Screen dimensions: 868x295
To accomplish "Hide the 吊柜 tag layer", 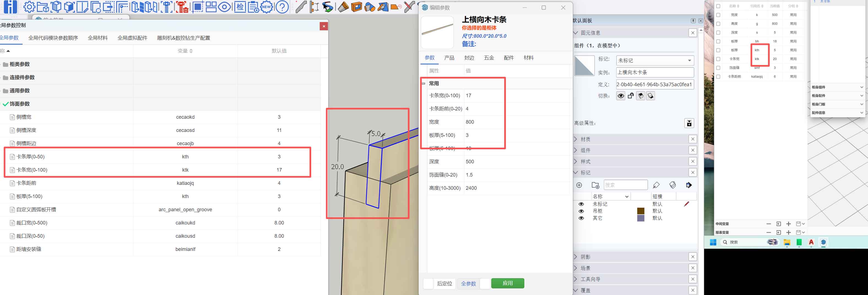I will (581, 211).
